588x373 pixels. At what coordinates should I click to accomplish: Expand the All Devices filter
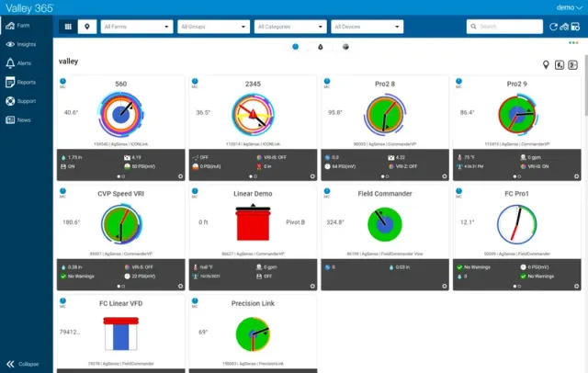click(x=366, y=27)
